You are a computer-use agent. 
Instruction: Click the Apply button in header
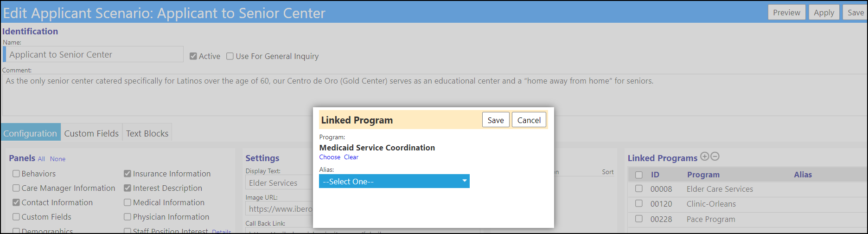click(x=824, y=13)
